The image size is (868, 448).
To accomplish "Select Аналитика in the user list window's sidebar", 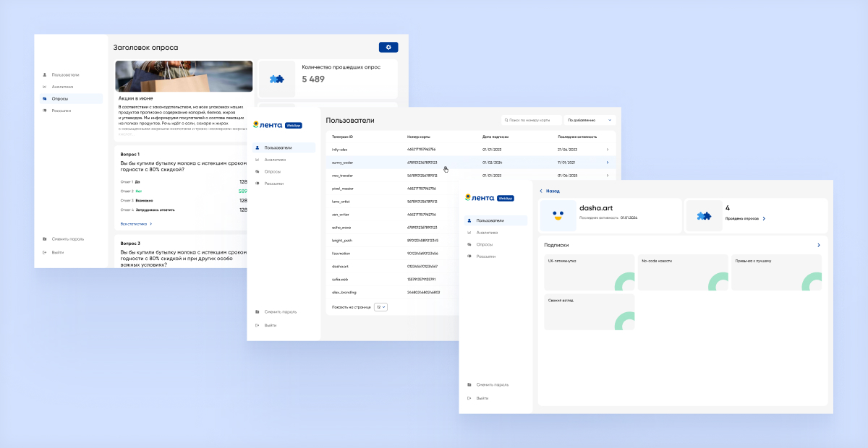I will tap(275, 160).
